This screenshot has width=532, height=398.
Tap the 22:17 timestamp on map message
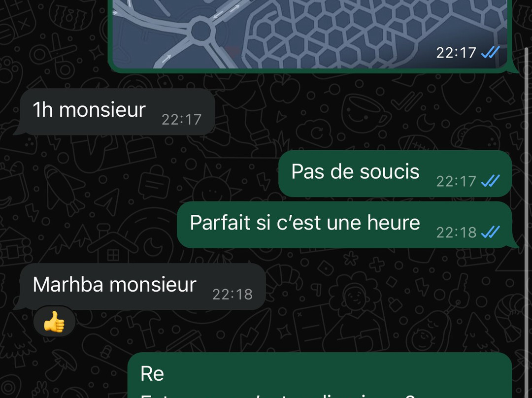[x=456, y=53]
